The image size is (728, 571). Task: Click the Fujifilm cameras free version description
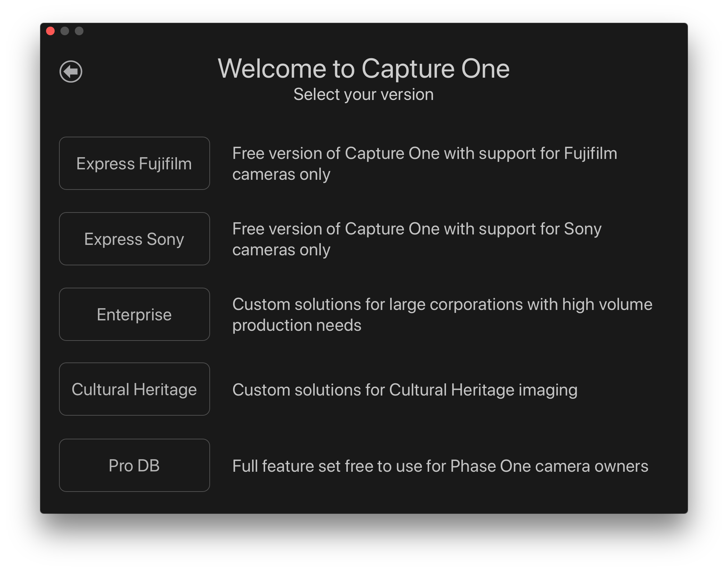(x=425, y=164)
